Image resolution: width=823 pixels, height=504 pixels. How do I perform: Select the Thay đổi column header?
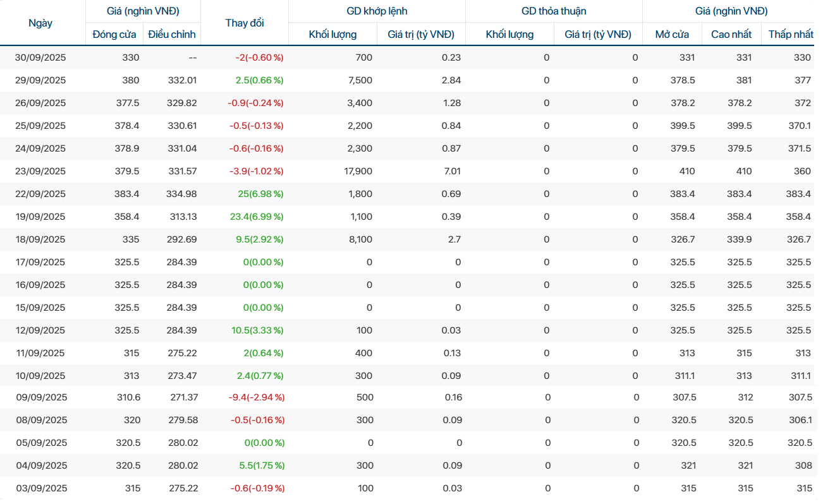(x=245, y=23)
